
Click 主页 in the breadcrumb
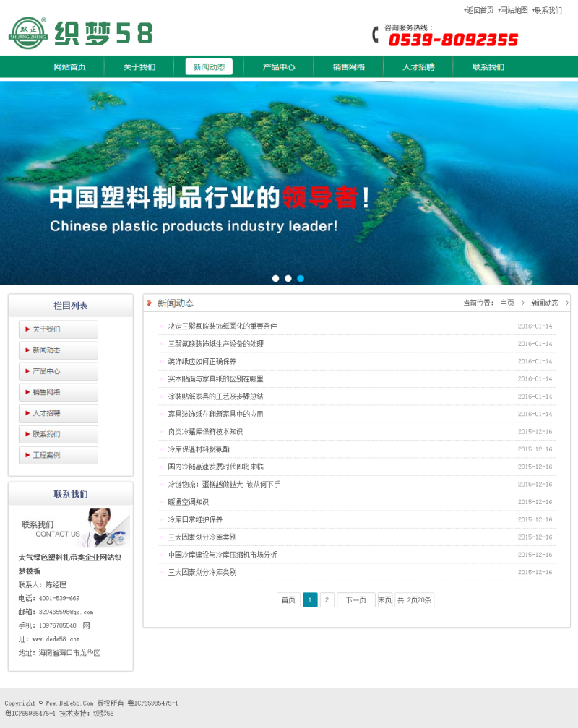[x=507, y=303]
